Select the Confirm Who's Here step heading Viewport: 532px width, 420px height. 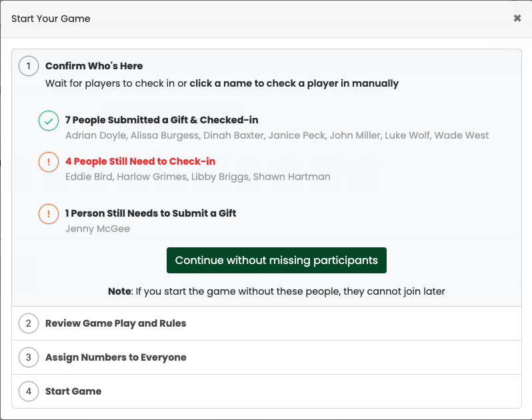94,66
